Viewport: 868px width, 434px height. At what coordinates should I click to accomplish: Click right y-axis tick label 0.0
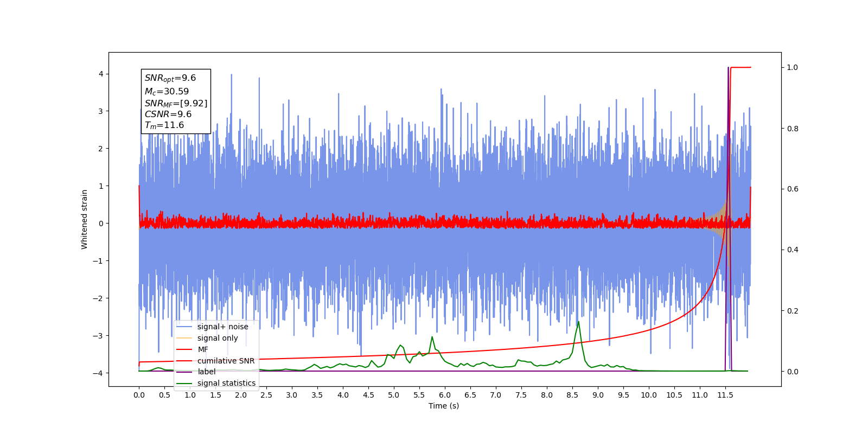click(x=793, y=372)
